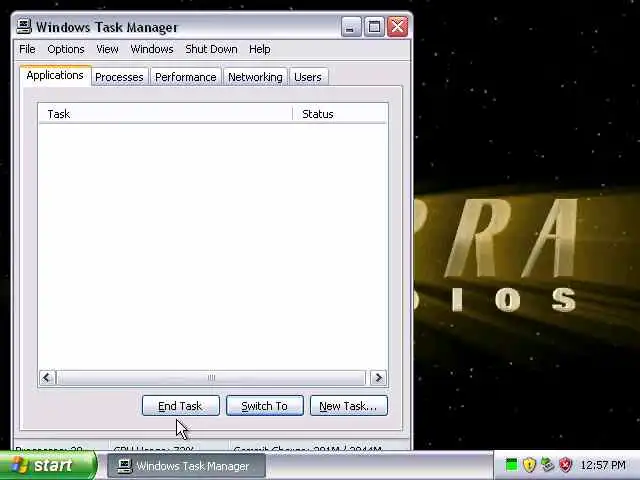Viewport: 640px width, 480px height.
Task: Open the Windows menu
Action: (x=152, y=49)
